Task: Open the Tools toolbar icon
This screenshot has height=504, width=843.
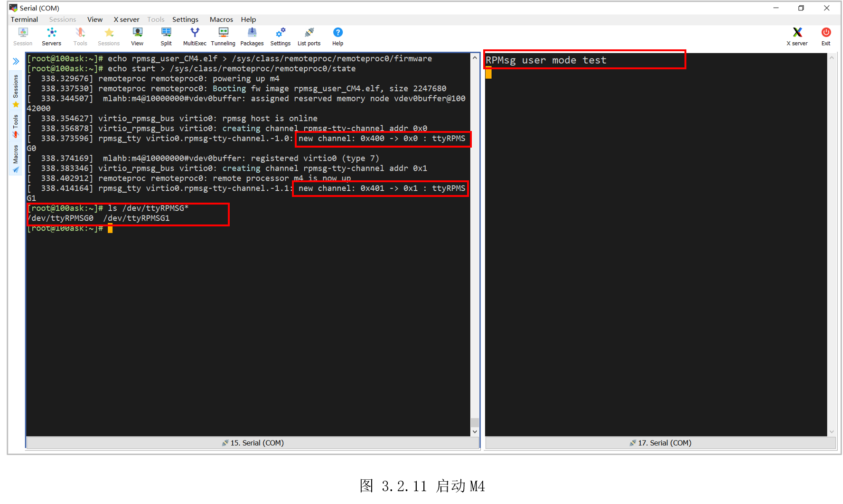Action: click(x=80, y=36)
